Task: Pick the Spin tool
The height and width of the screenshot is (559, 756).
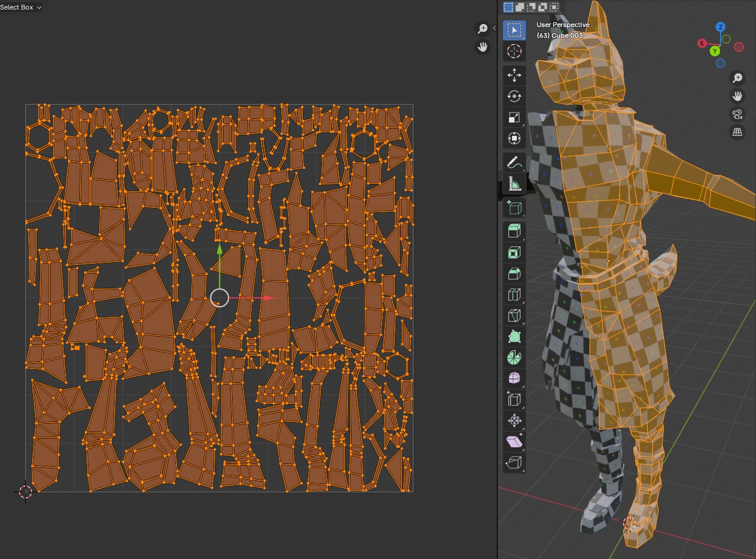Action: [x=514, y=358]
